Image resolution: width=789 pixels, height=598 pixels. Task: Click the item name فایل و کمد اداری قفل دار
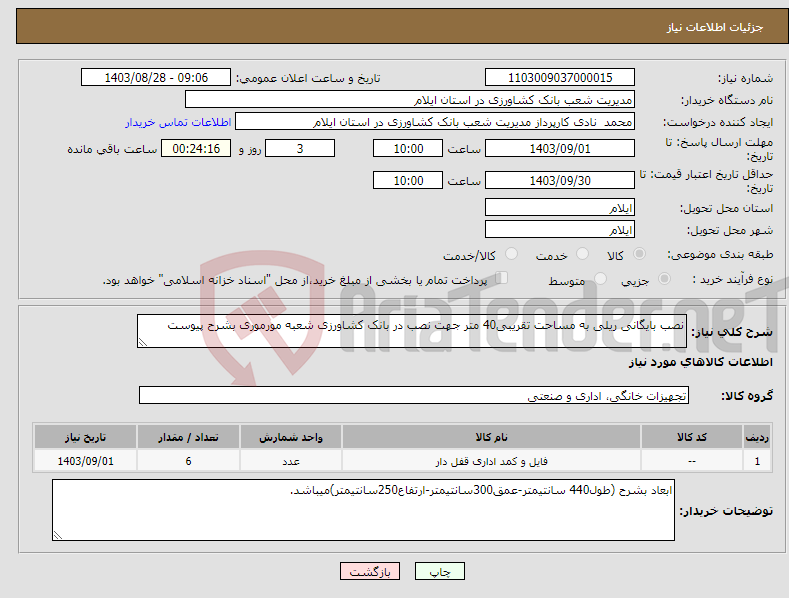pos(491,461)
